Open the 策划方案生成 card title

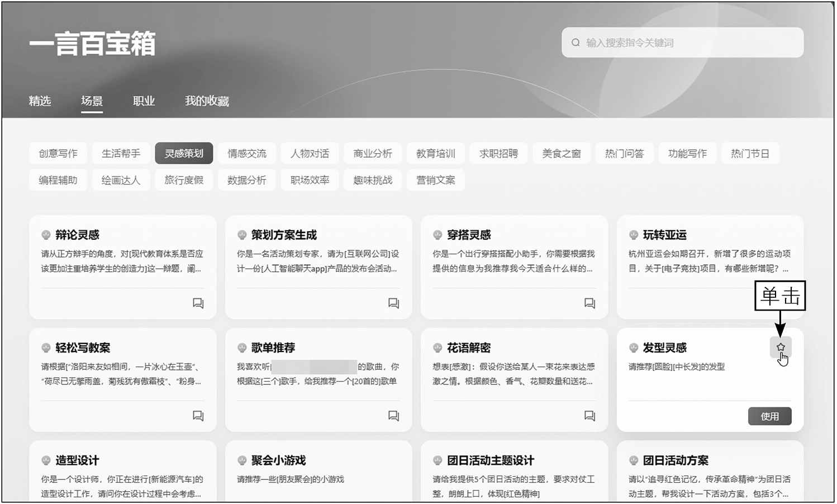(284, 235)
